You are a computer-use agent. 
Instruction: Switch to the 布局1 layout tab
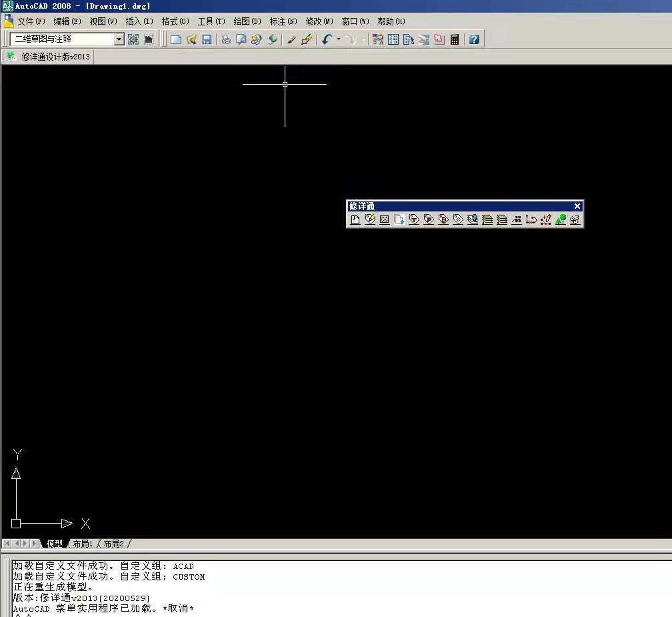coord(83,544)
